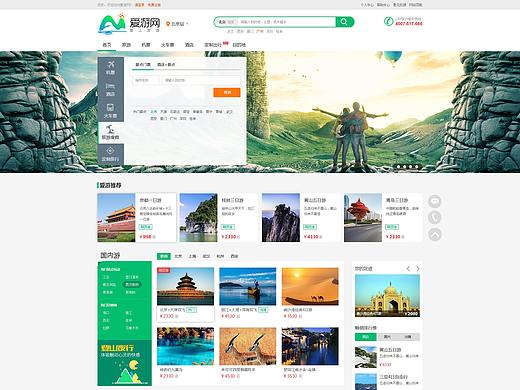Click the green magnifier search button
This screenshot has height=390, width=520.
pos(344,22)
